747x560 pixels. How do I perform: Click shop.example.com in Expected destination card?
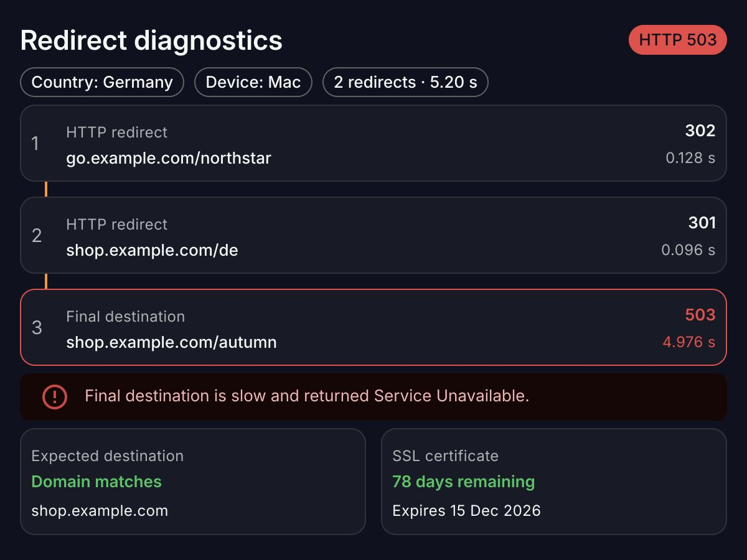coord(100,511)
